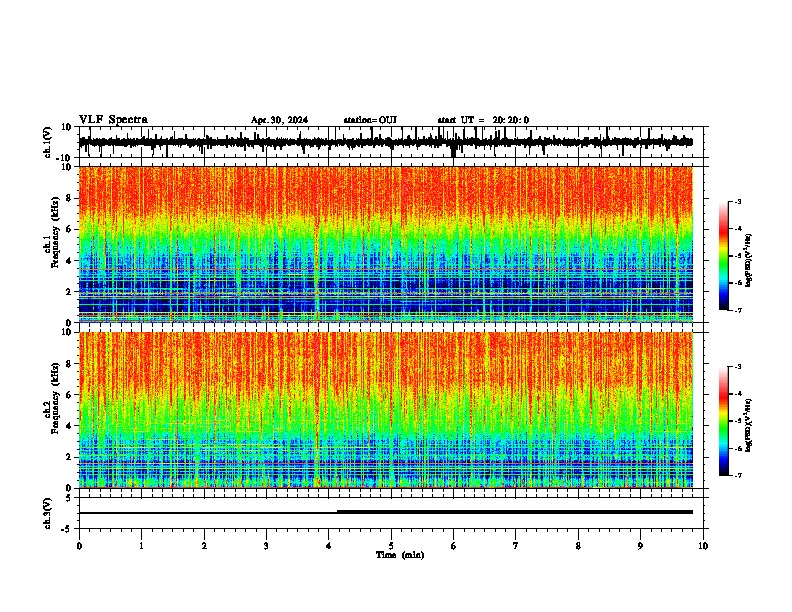792x612 pixels.
Task: Click the ch.2 spectrogram plot
Action: (385, 410)
